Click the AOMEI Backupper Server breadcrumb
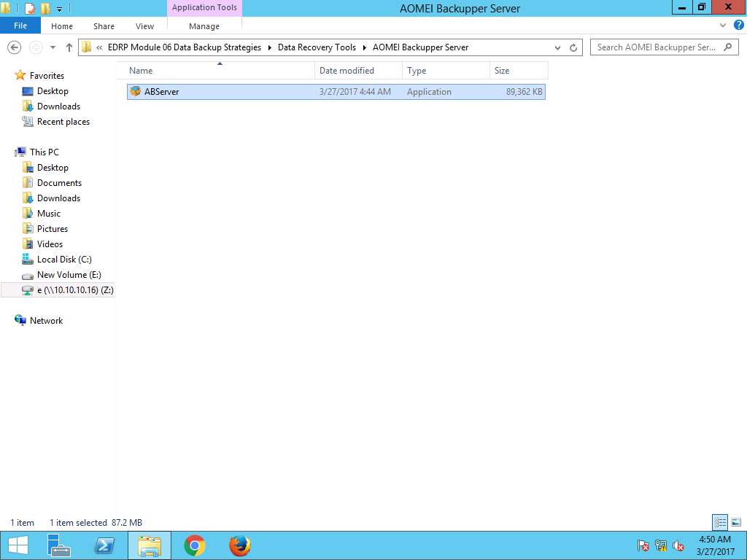This screenshot has height=560, width=747. click(x=420, y=47)
